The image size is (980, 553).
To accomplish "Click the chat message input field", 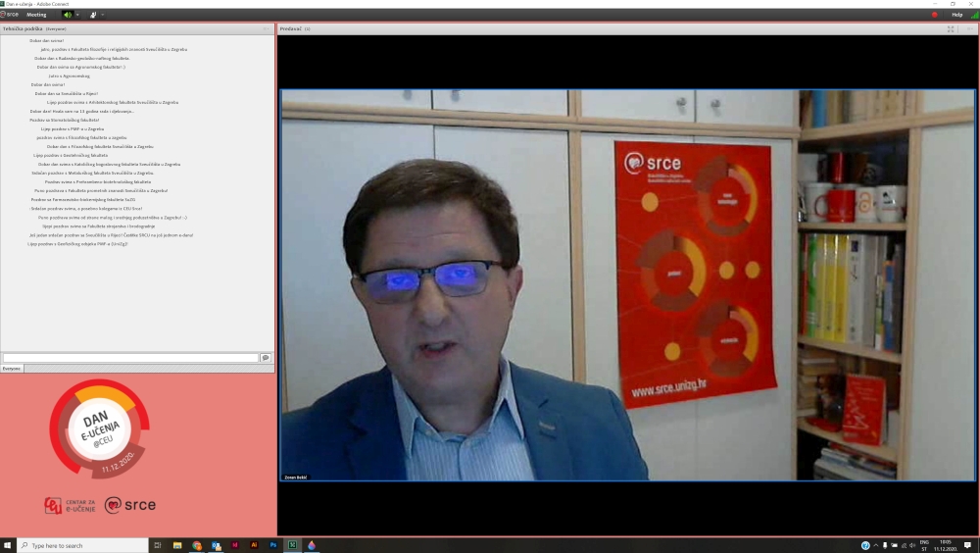I will click(129, 358).
